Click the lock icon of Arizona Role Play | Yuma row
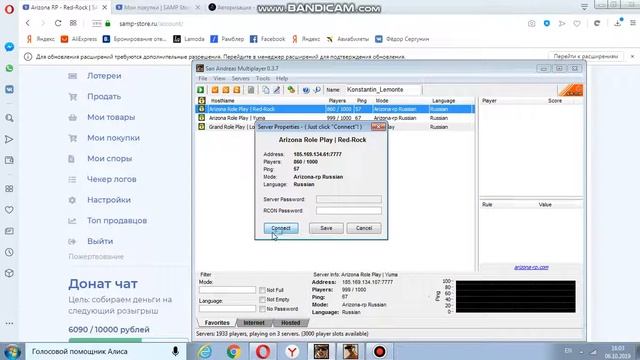Viewport: 640px width, 360px height. point(201,118)
